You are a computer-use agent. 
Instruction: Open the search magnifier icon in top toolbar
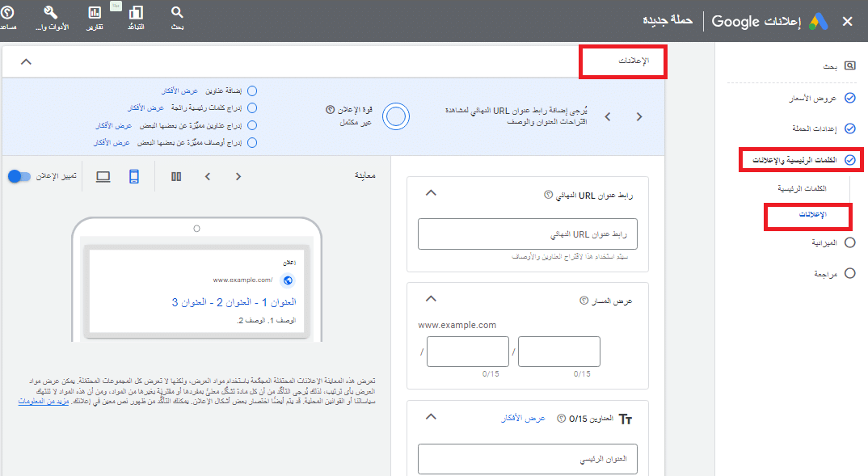coord(176,12)
